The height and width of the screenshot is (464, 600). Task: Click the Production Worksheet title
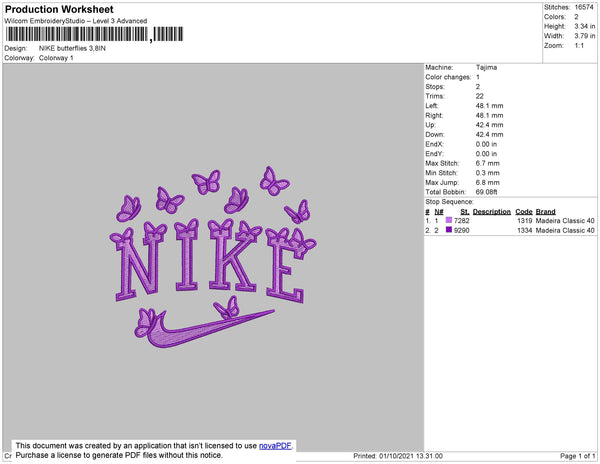coord(59,9)
